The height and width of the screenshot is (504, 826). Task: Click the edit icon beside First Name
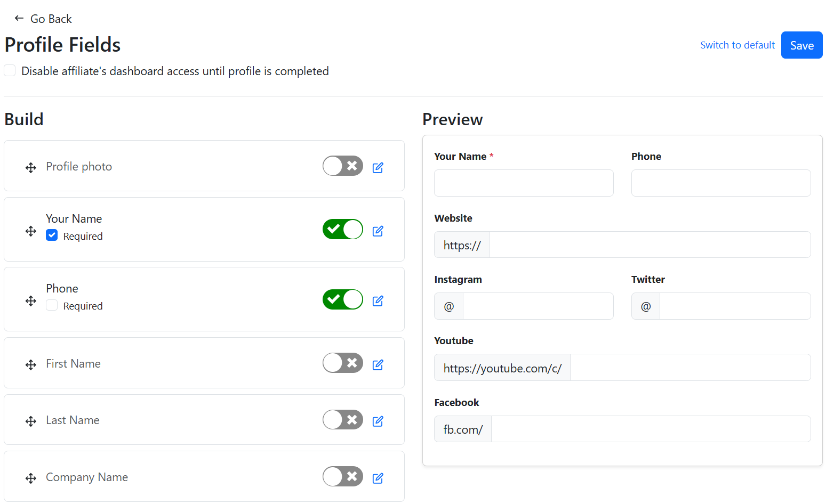point(378,364)
